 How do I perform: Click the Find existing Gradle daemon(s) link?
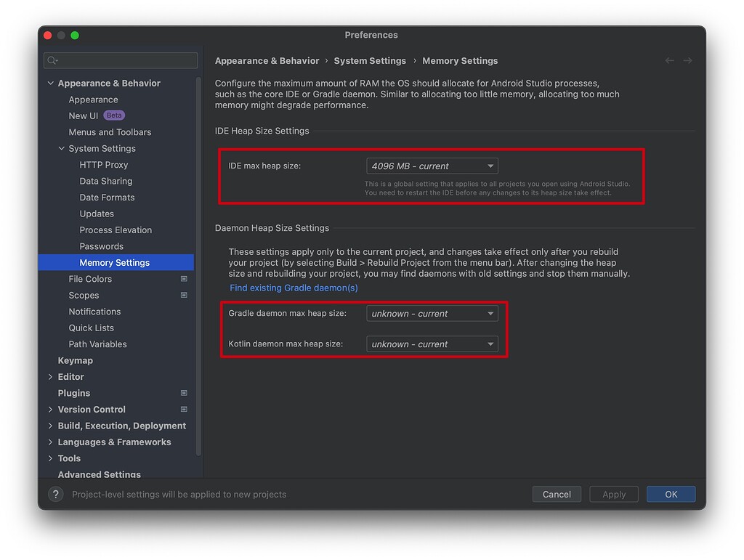pos(293,288)
